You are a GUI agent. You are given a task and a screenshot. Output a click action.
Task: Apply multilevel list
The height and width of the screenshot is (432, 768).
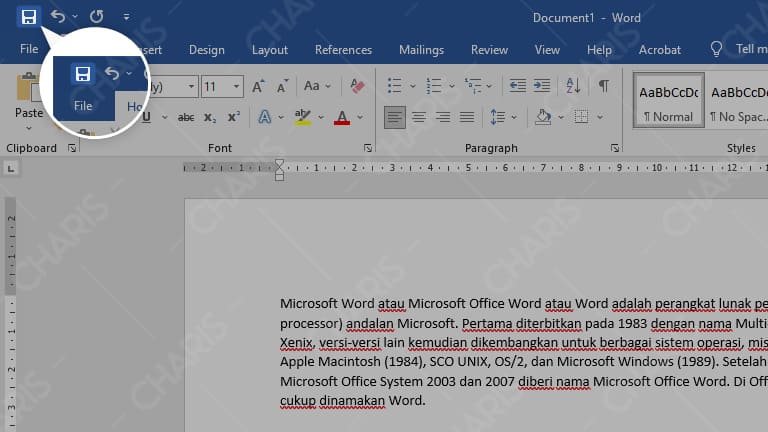pyautogui.click(x=473, y=86)
